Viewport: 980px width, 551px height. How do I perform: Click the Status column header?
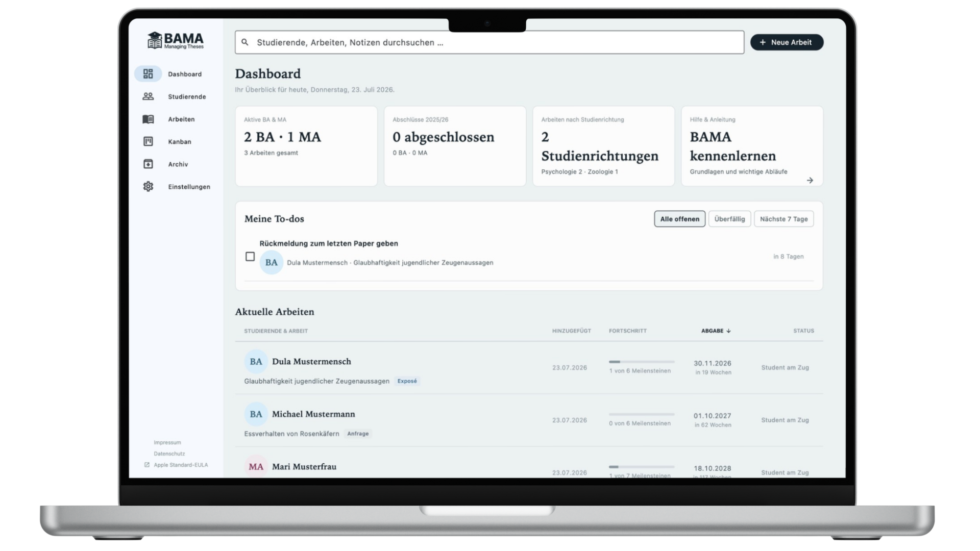(x=803, y=331)
